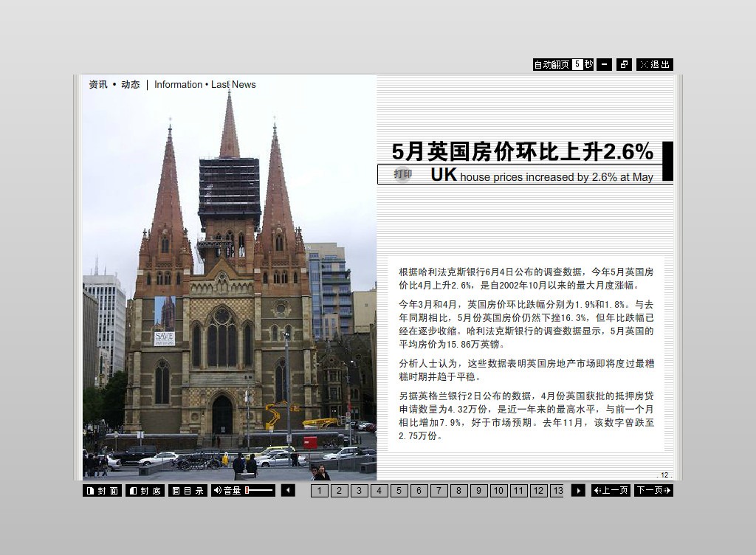Click the "Information • Last News" header text
This screenshot has width=756, height=555.
click(205, 85)
